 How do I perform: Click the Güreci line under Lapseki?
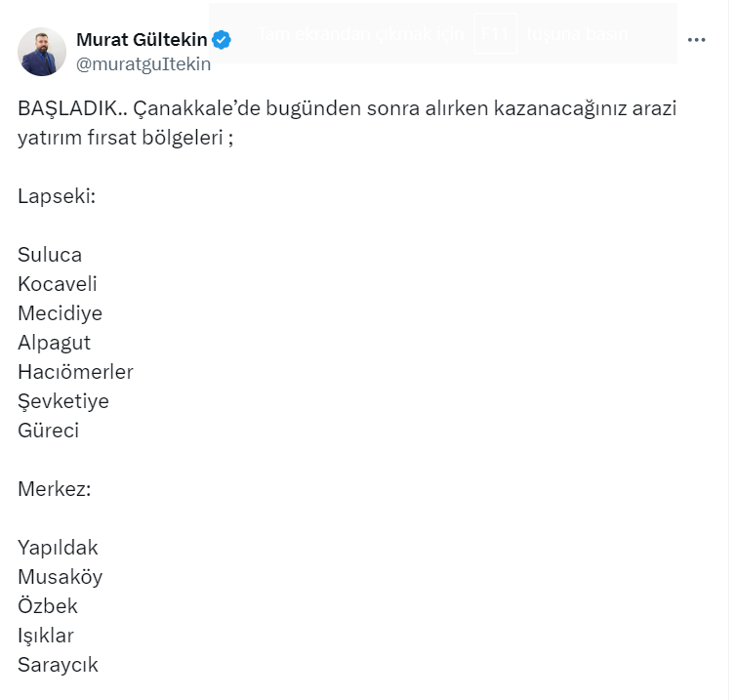point(48,431)
